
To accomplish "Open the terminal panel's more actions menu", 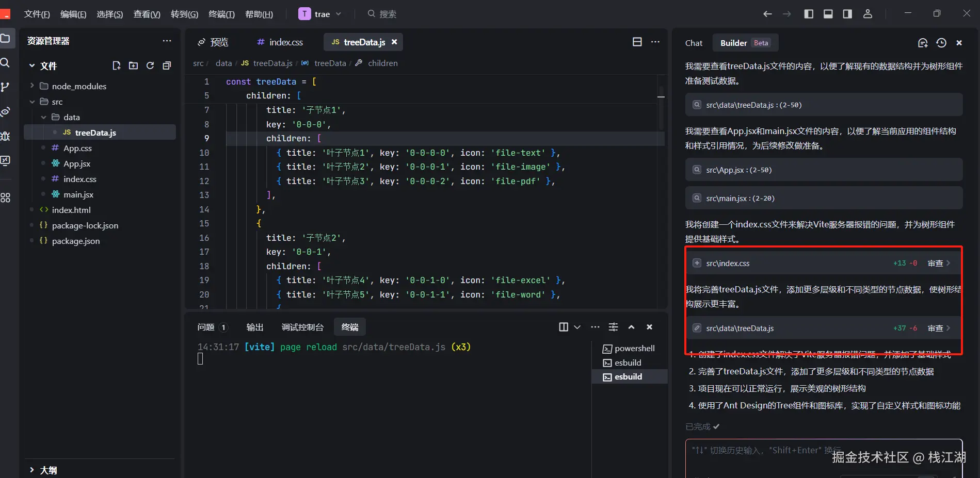I will coord(595,327).
